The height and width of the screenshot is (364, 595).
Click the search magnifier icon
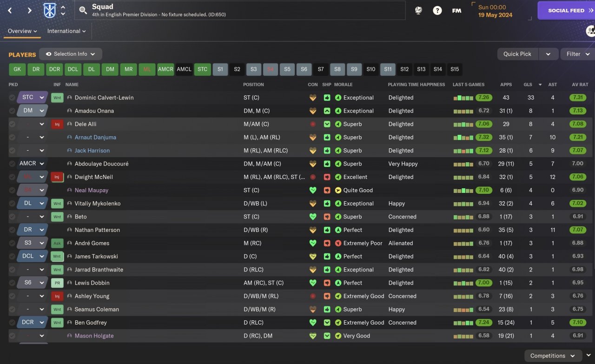pos(83,10)
